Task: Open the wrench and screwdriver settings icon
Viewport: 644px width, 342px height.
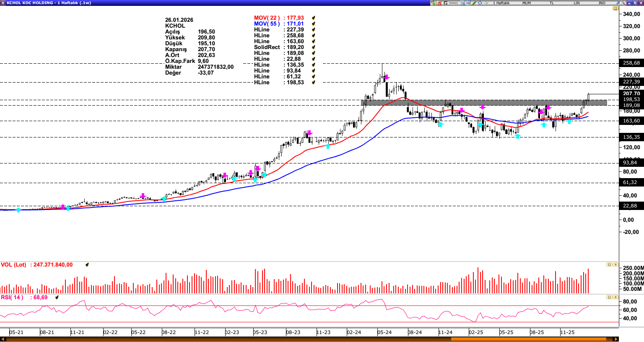Action: pyautogui.click(x=623, y=3)
